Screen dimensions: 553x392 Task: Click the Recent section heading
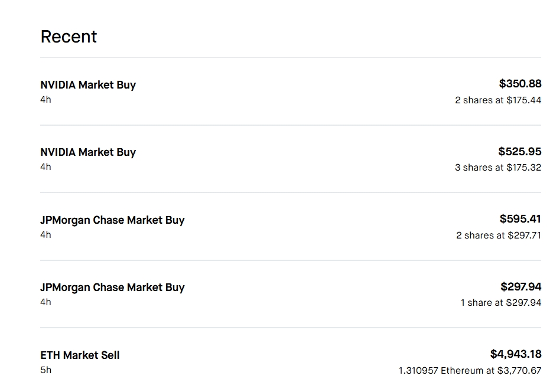click(x=69, y=37)
